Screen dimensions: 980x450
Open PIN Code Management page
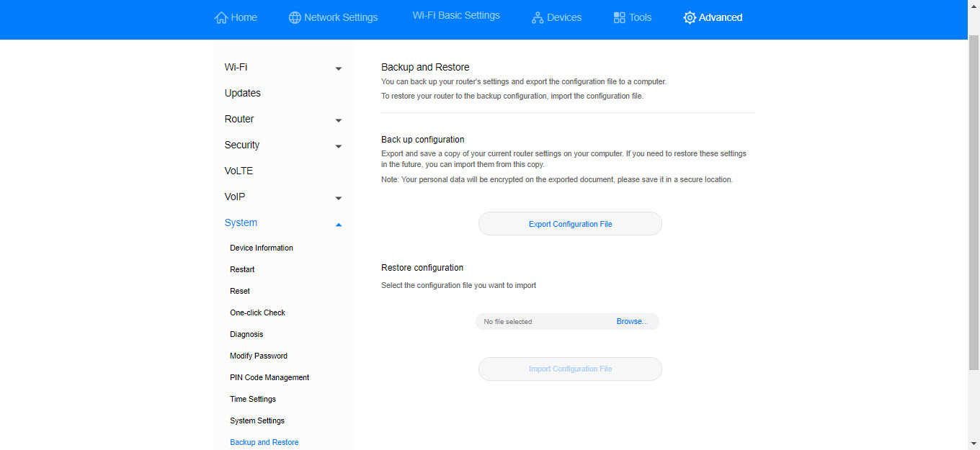pyautogui.click(x=269, y=377)
